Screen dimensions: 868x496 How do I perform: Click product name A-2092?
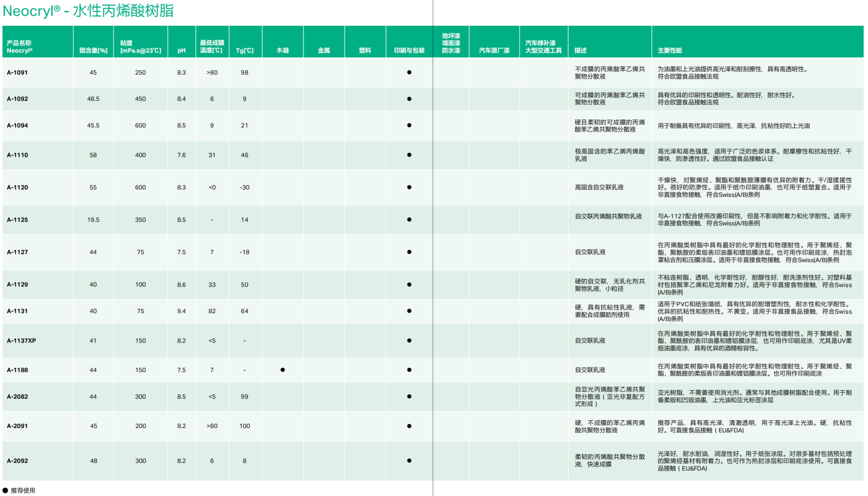[18, 461]
